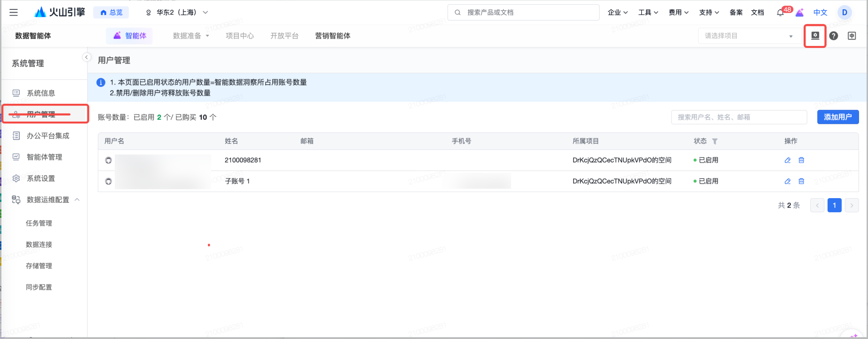Expand the 费用 menu
Screen dimensions: 868x339
(679, 13)
